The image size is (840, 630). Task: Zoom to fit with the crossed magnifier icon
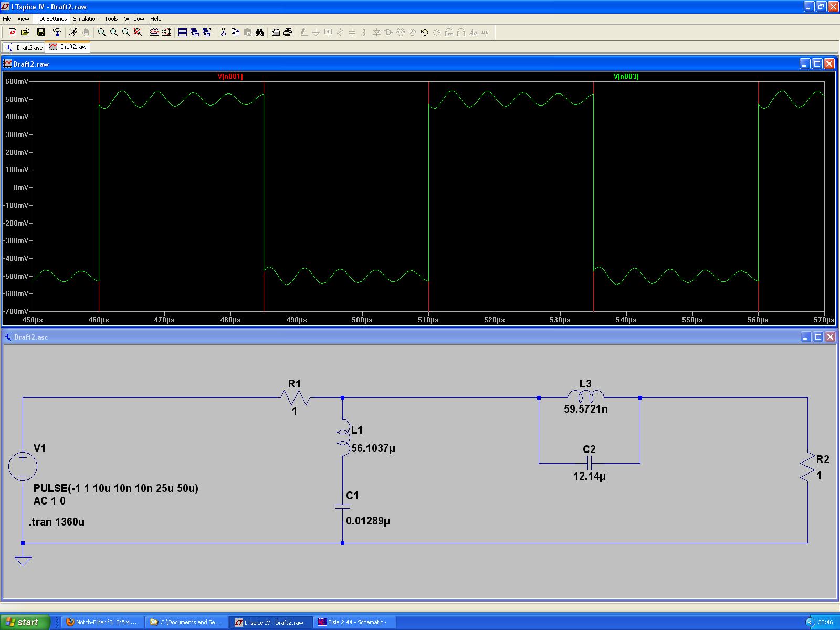pyautogui.click(x=138, y=33)
